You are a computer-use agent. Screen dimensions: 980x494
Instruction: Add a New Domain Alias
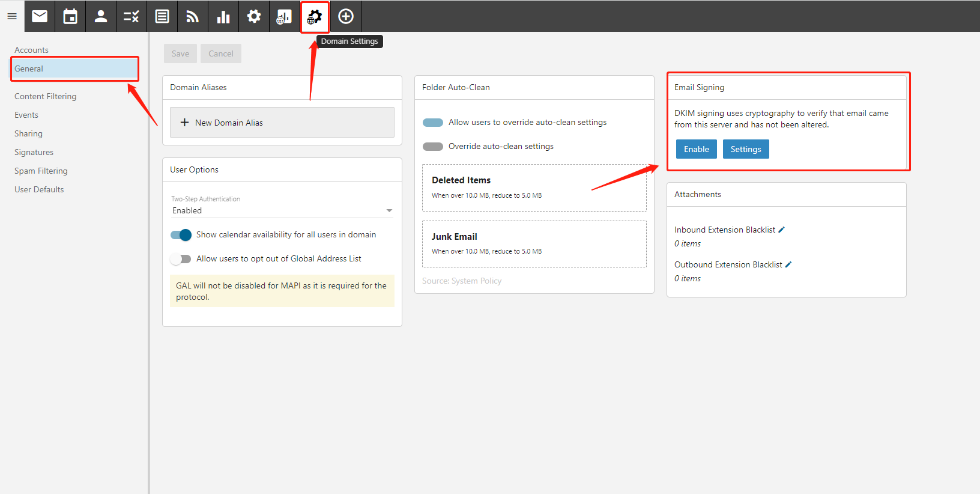tap(282, 123)
